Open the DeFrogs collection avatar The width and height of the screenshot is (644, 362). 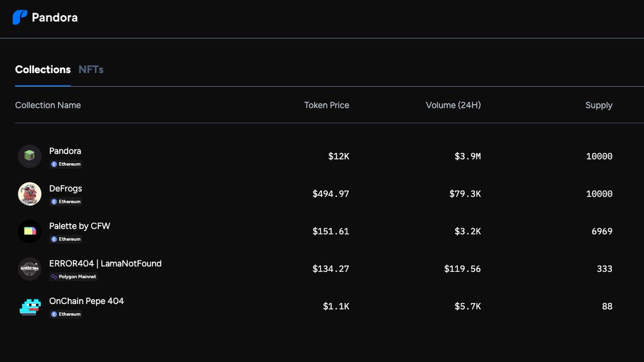pos(30,194)
